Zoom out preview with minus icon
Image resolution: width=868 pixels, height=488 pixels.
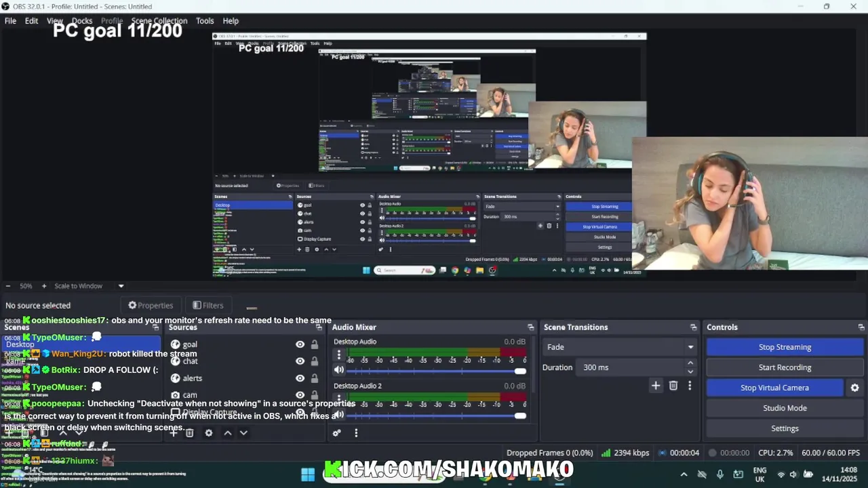(8, 286)
